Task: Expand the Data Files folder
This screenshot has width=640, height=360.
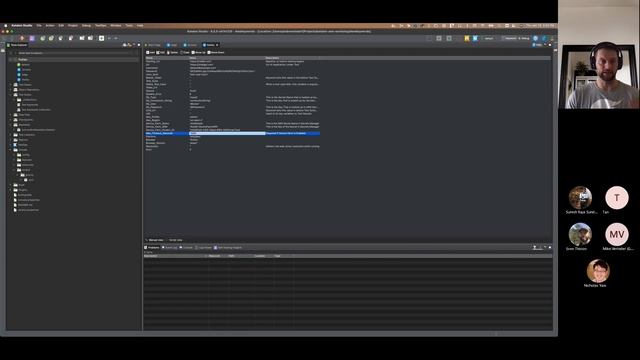Action: click(11, 115)
